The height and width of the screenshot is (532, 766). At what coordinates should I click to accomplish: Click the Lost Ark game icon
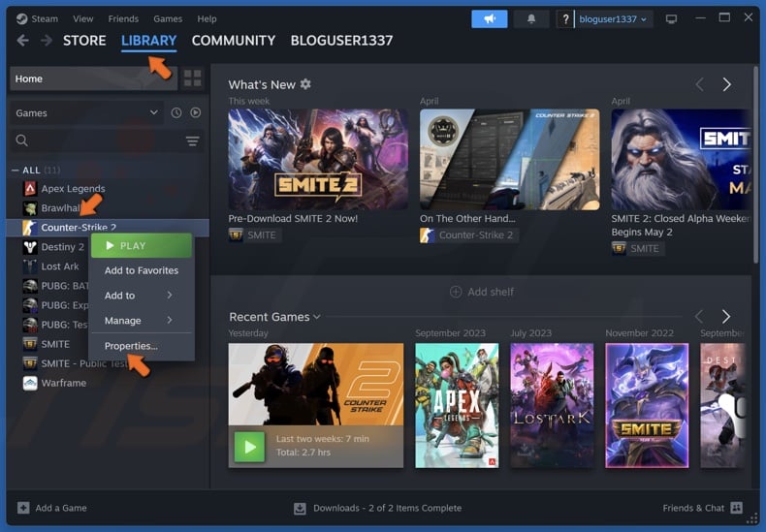click(30, 266)
